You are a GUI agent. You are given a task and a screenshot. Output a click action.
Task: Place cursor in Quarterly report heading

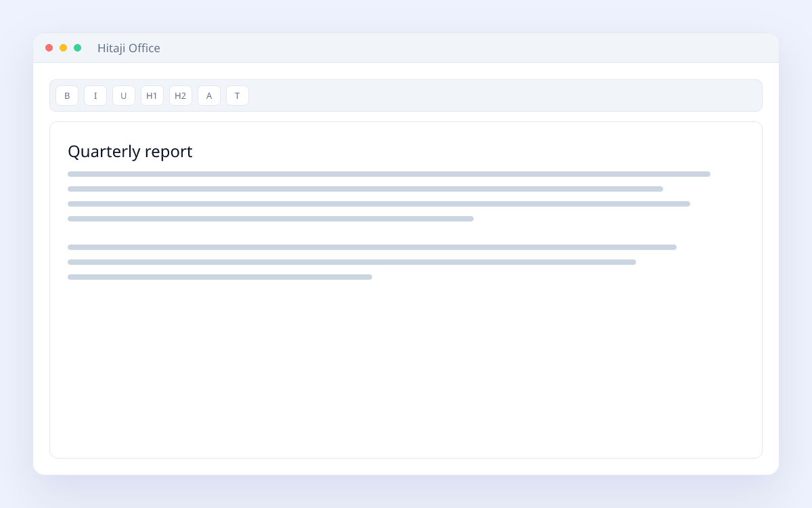(x=130, y=152)
